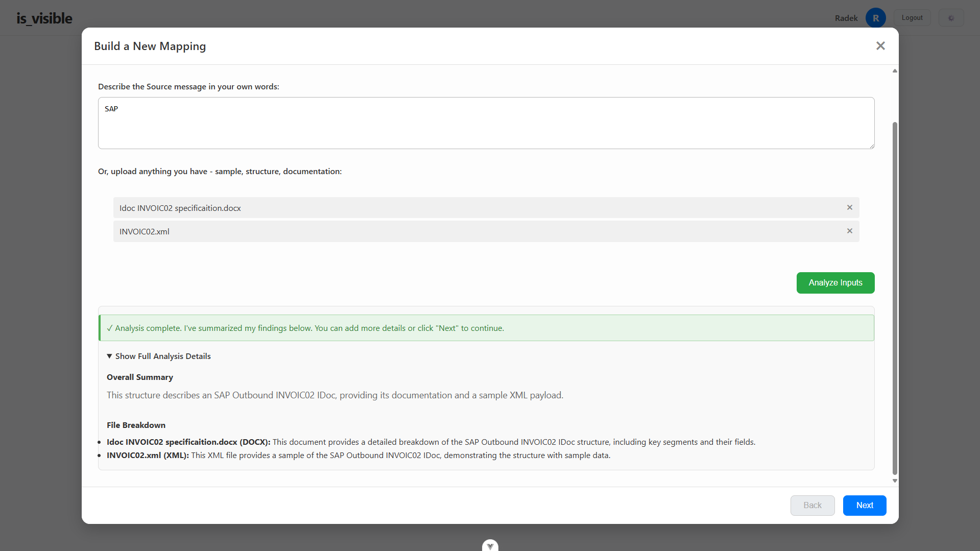Close the Build a New Mapping dialog
This screenshot has width=980, height=551.
(x=880, y=45)
